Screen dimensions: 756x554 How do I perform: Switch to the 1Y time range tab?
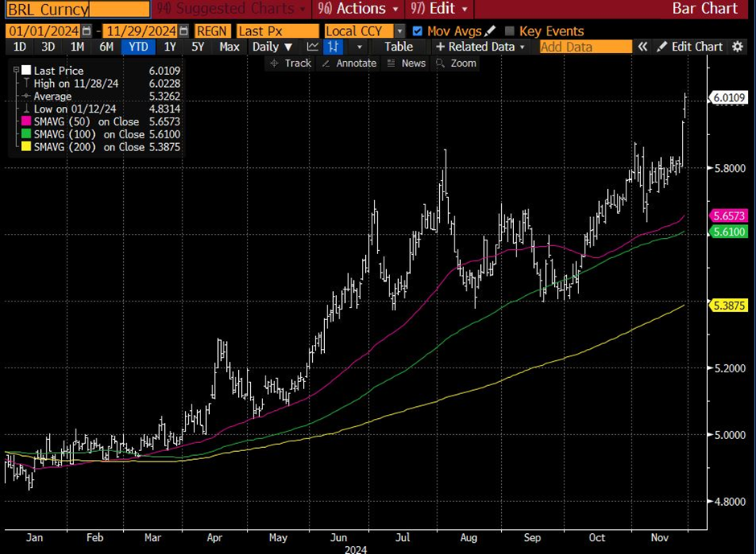170,47
